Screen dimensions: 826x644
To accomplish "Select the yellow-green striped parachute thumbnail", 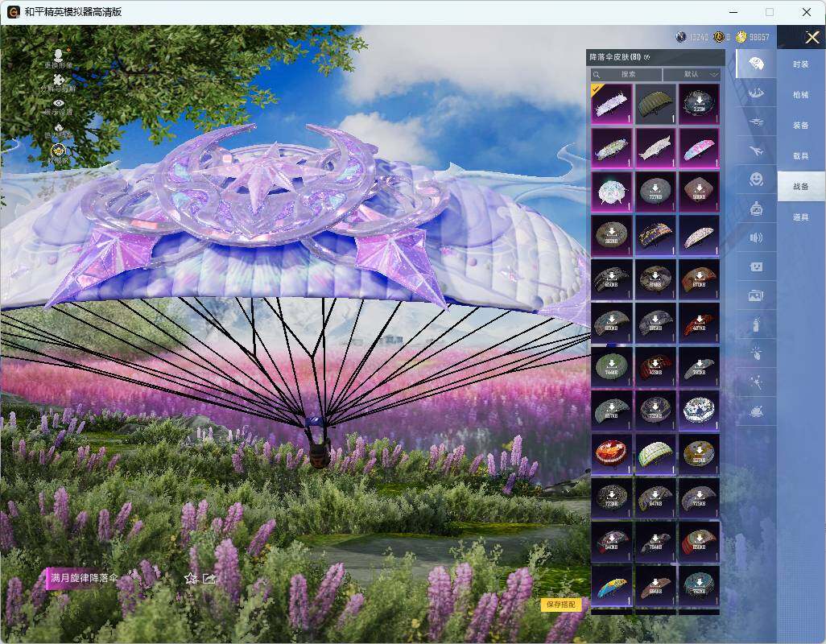I will 655,454.
